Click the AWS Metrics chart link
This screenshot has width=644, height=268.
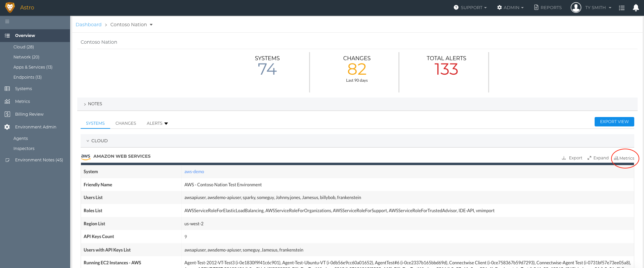(624, 158)
